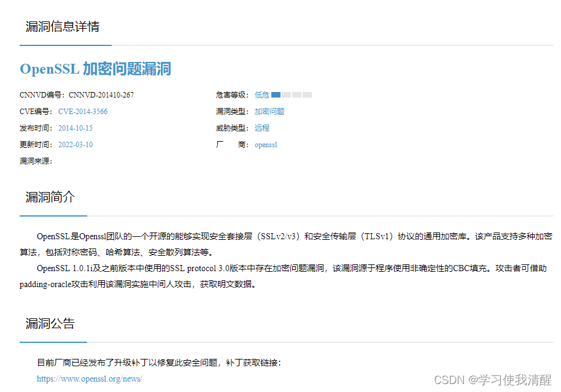
Task: Click the 漏洞简介 section heading
Action: click(50, 197)
